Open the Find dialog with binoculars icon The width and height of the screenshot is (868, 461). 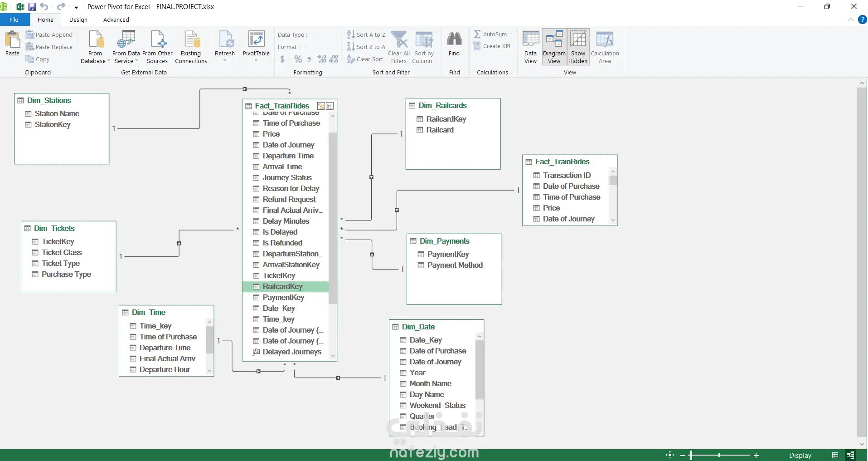(x=454, y=44)
